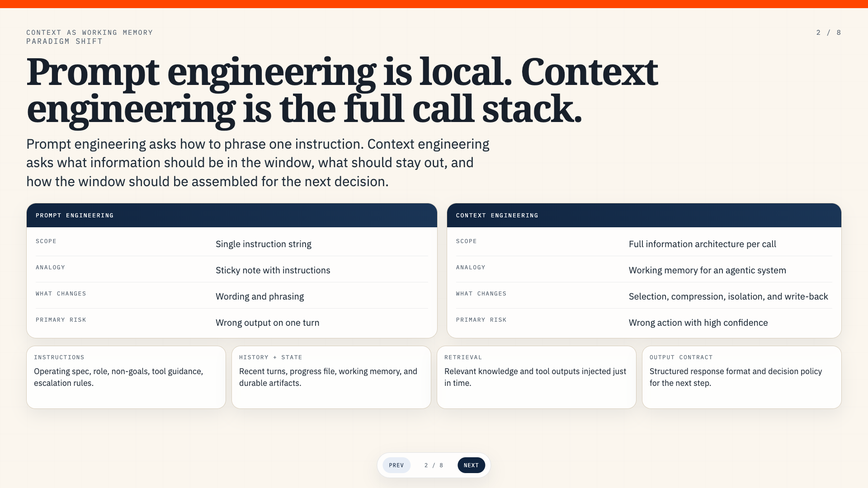Click the Prompt Engineering table header
This screenshot has width=868, height=488.
pos(232,216)
